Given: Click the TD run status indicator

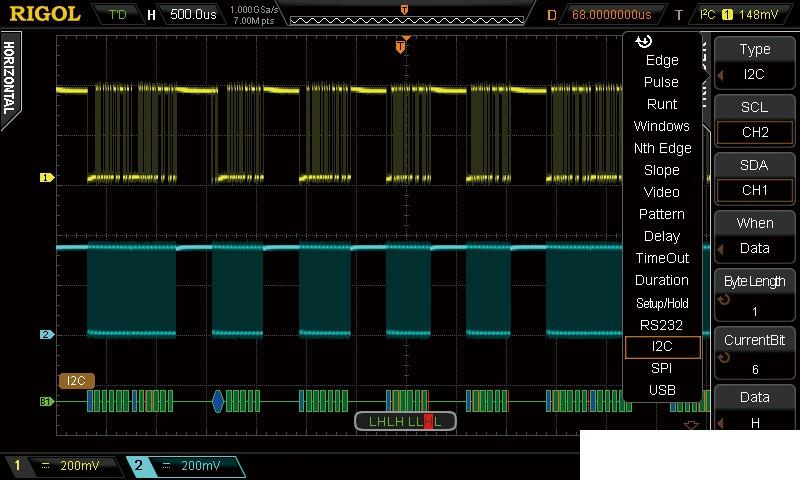Looking at the screenshot, I should tap(117, 15).
